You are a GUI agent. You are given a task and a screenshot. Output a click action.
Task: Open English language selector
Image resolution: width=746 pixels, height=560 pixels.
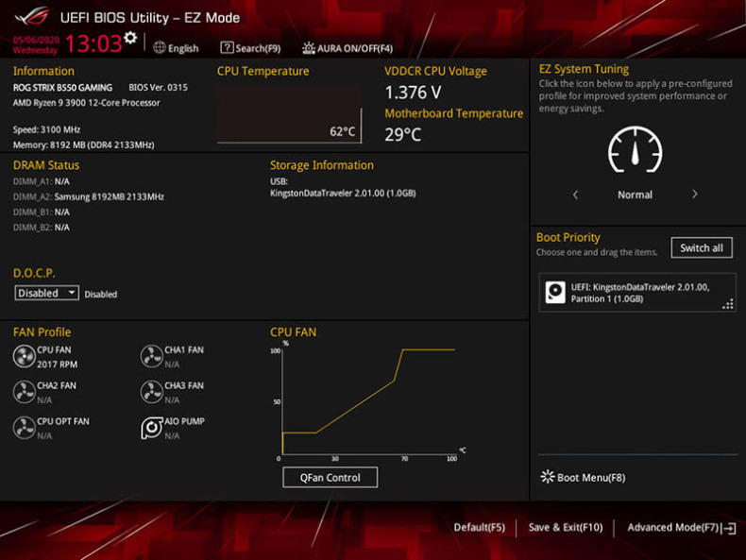click(176, 48)
